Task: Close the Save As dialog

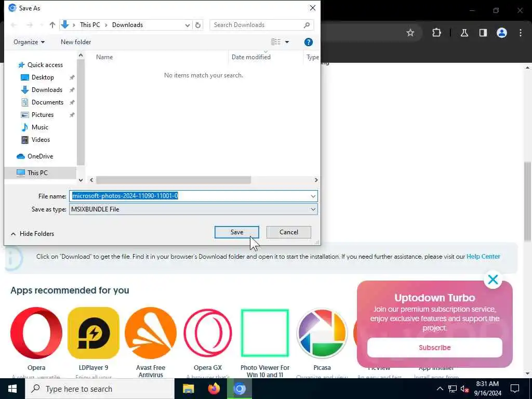Action: point(312,8)
